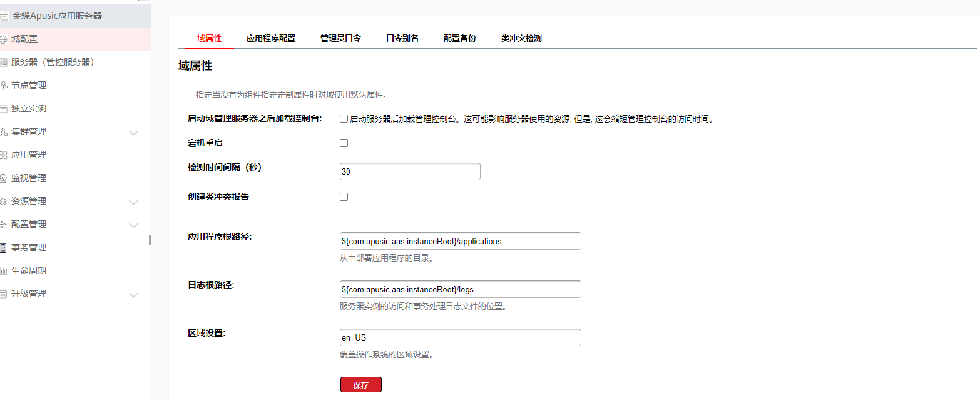Click the 域配置 globe icon in sidebar
Screen dimensions: 980x400
pos(4,39)
